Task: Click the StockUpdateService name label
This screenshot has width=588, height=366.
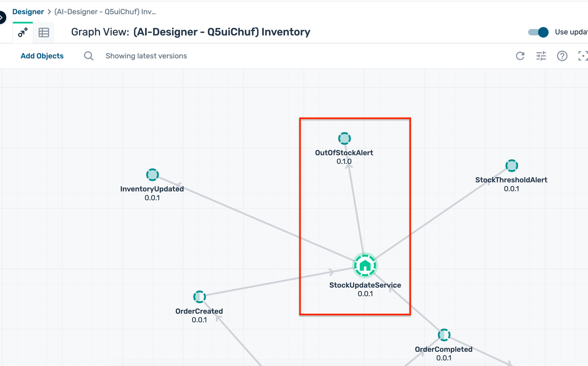Action: click(365, 285)
